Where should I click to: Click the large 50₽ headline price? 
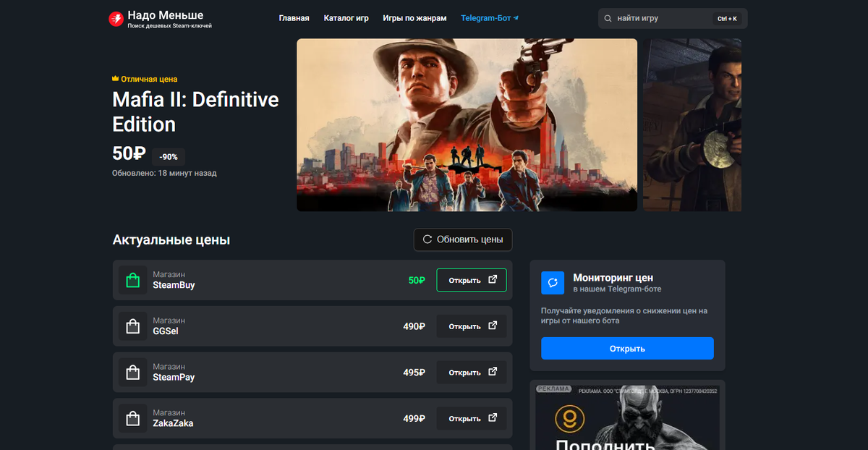pos(129,154)
